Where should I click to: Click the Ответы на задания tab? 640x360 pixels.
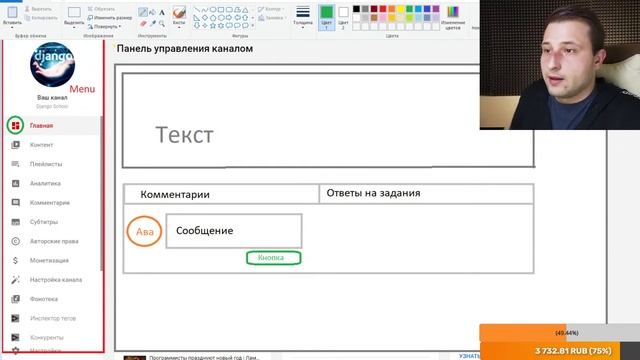click(x=426, y=193)
